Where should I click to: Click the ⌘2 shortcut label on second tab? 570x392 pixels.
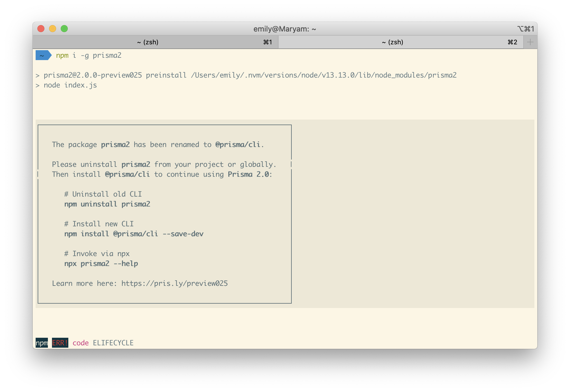click(513, 42)
